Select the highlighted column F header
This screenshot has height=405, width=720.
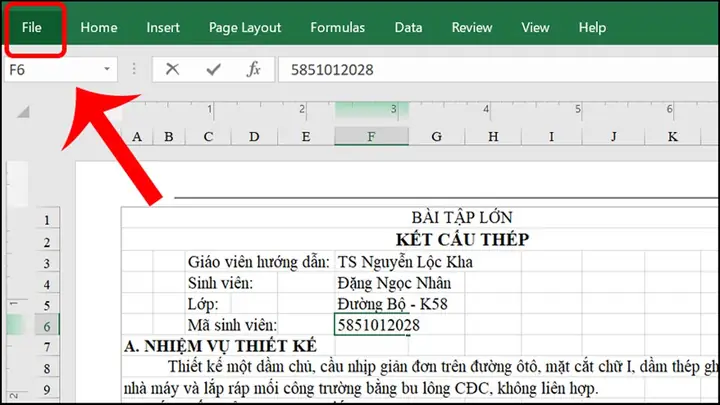pyautogui.click(x=371, y=136)
